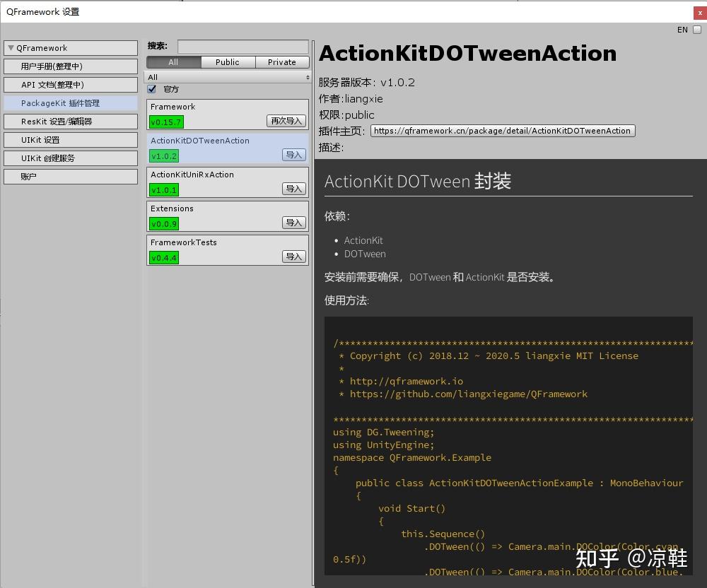Click the v0.0.9 badge on Extensions
This screenshot has height=588, width=707.
(x=164, y=223)
